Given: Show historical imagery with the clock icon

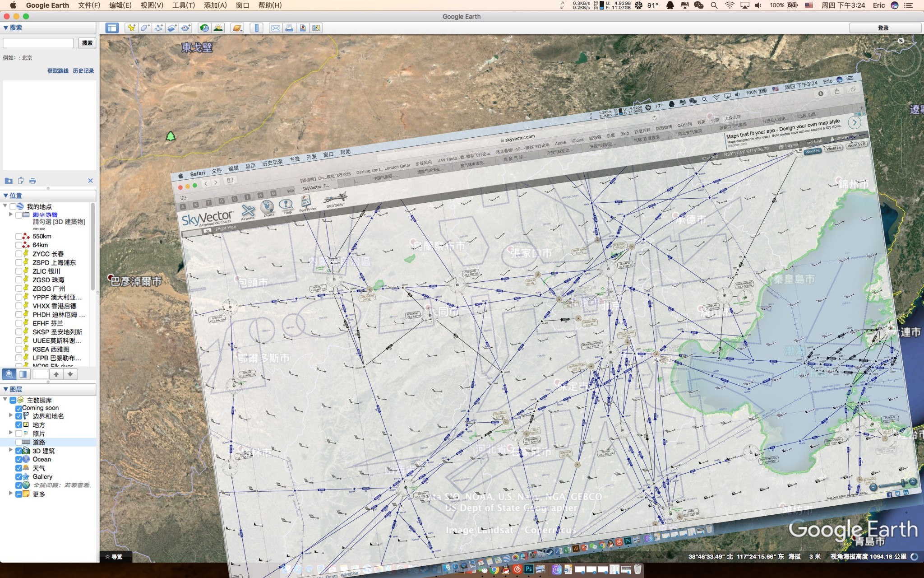Looking at the screenshot, I should tap(205, 28).
